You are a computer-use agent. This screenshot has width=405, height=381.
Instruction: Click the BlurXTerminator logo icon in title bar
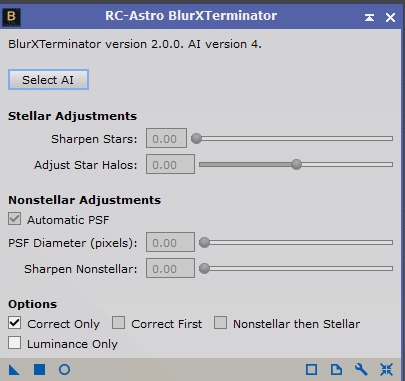(x=11, y=17)
